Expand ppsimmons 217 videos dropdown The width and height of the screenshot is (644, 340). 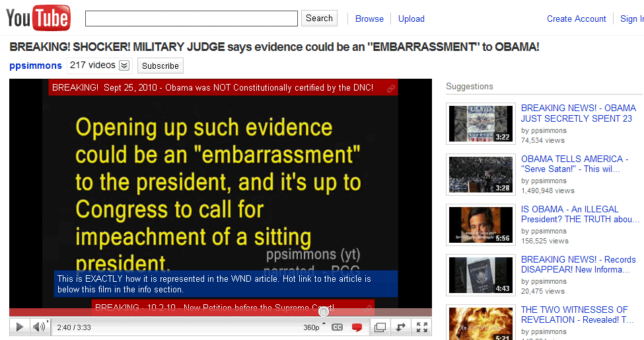pyautogui.click(x=124, y=65)
